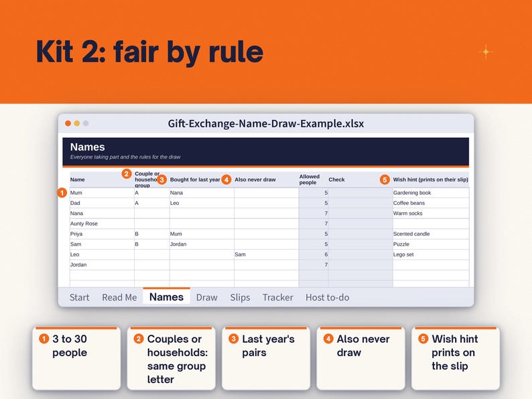Click the Also never draw card below spreadsheet

pos(360,358)
